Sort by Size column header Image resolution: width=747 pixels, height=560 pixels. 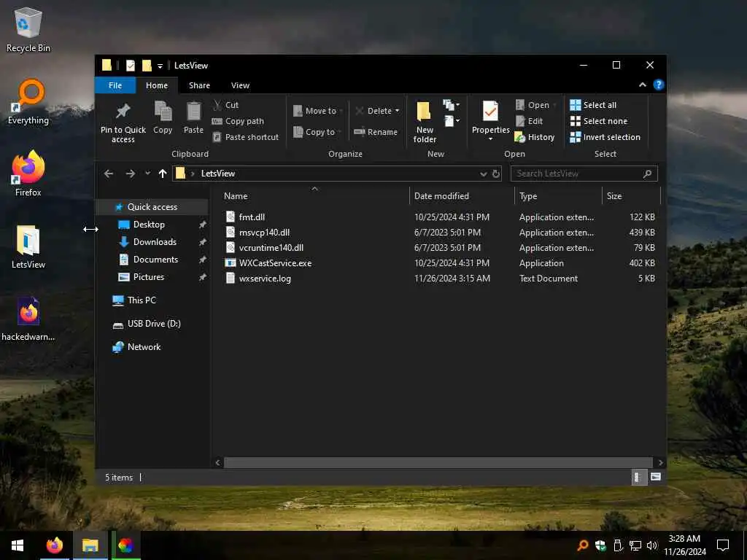click(x=631, y=195)
